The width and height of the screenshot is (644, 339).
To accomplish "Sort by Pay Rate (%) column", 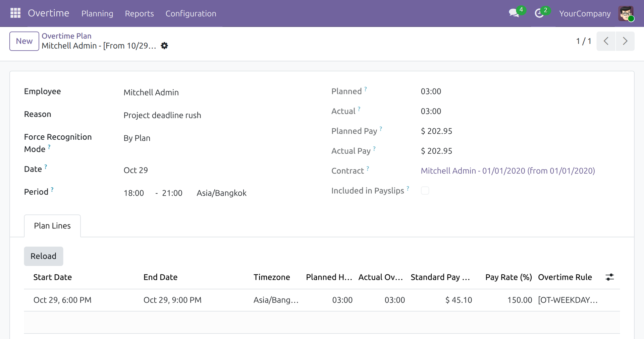I will click(x=508, y=277).
